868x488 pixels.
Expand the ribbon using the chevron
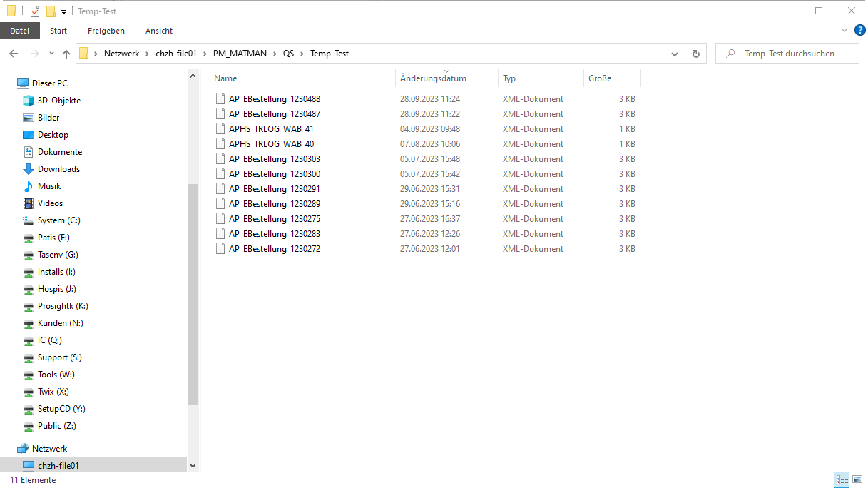(x=844, y=30)
